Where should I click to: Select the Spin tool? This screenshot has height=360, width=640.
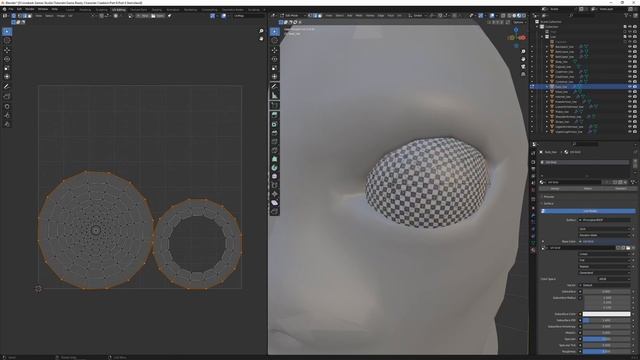274,168
